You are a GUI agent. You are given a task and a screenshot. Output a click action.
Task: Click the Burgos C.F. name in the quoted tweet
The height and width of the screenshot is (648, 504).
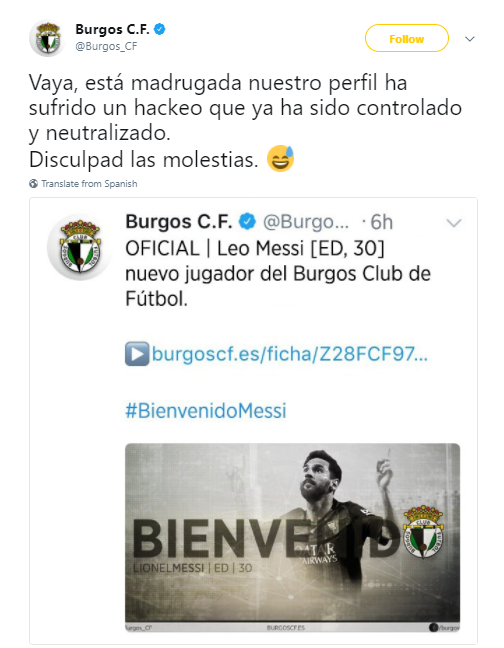point(179,222)
